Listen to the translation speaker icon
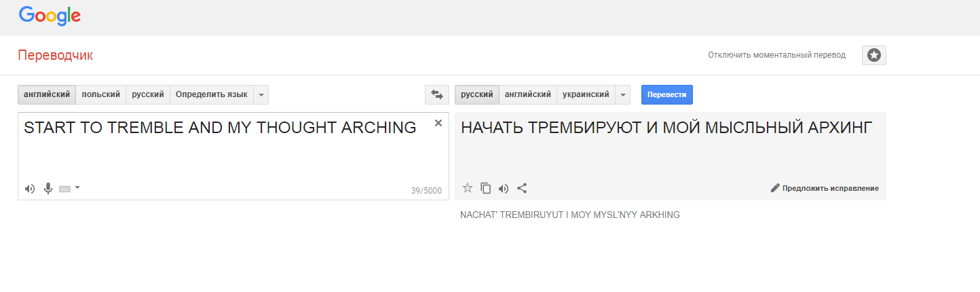Screen dimensions: 980x292 pos(504,188)
